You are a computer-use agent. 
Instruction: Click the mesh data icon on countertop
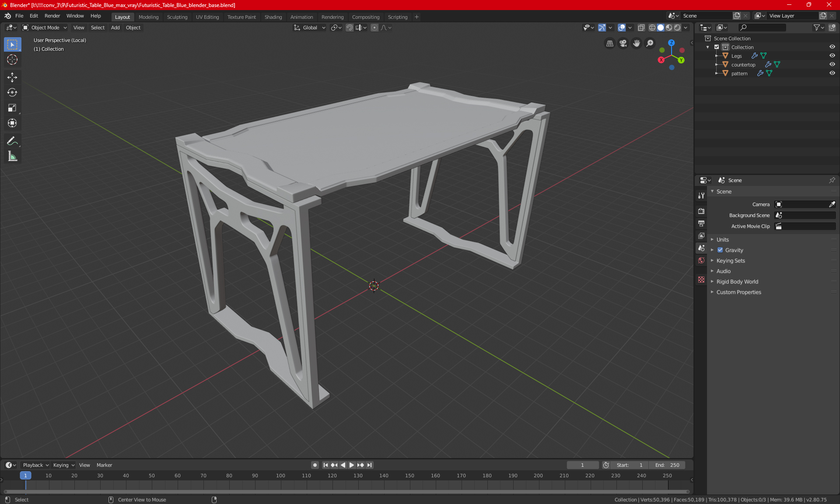point(777,64)
